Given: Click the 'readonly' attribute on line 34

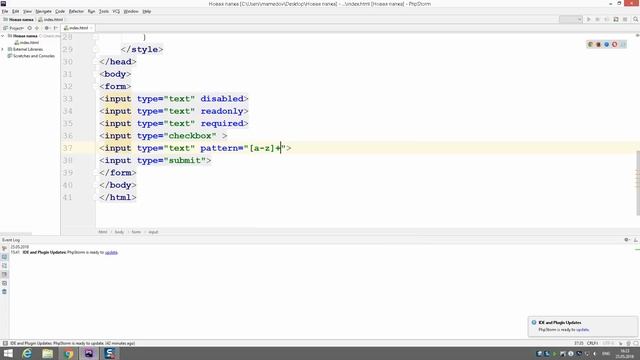Looking at the screenshot, I should 222,111.
